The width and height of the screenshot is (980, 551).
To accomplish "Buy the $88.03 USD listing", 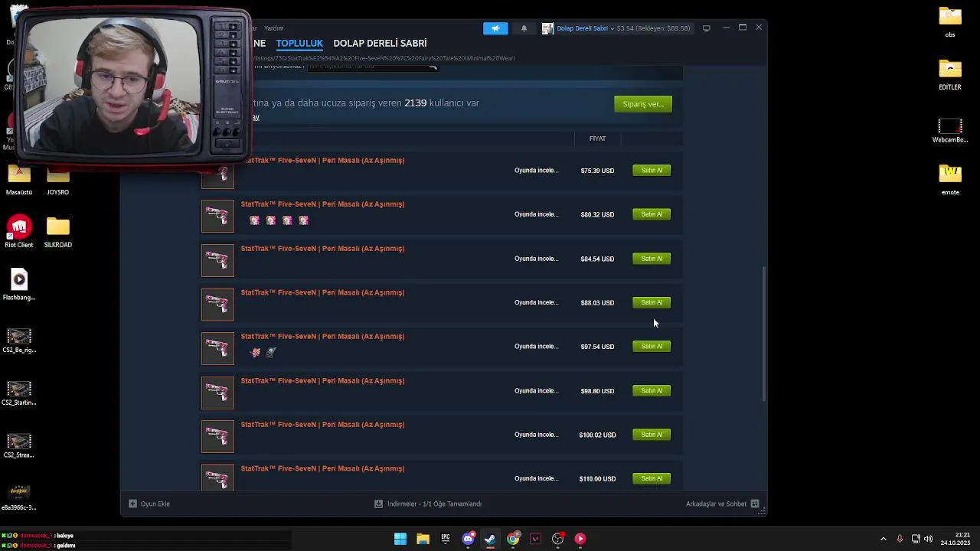I will (652, 302).
